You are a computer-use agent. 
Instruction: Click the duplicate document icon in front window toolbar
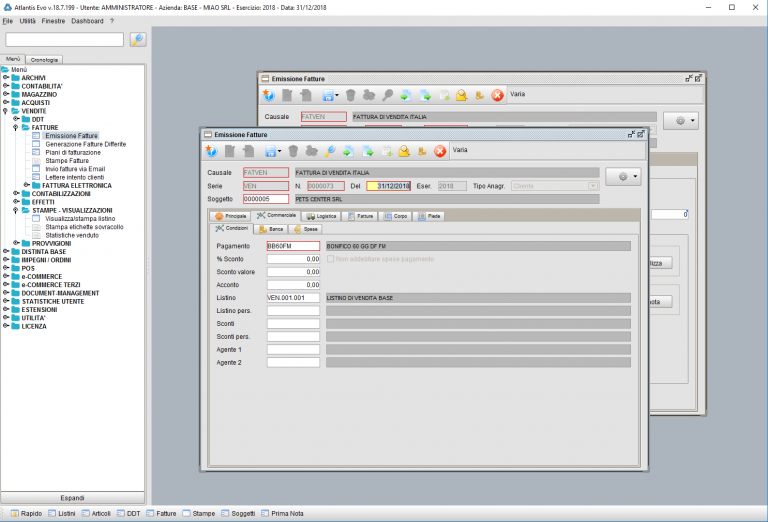coord(249,151)
